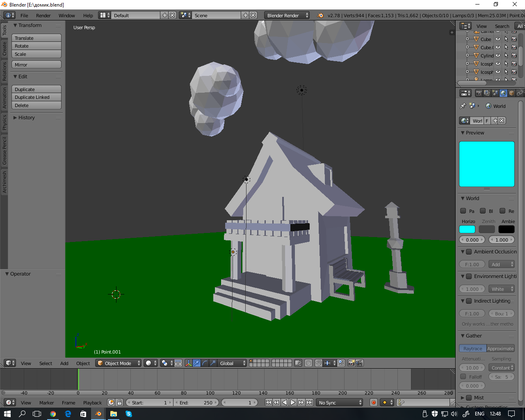Click the Mirror button in Transform panel
Screen dimensions: 525x420
36,64
